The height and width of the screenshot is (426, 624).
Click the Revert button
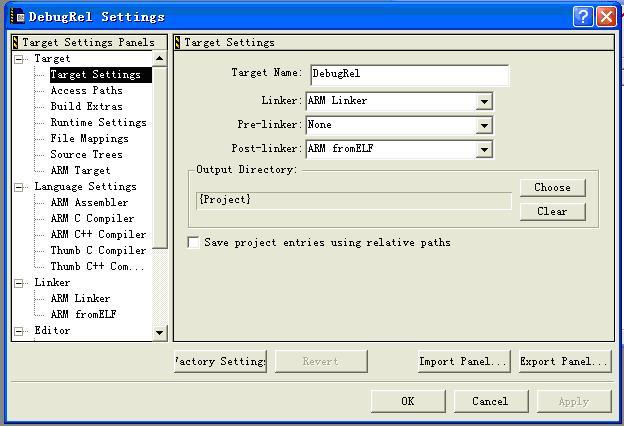point(321,361)
